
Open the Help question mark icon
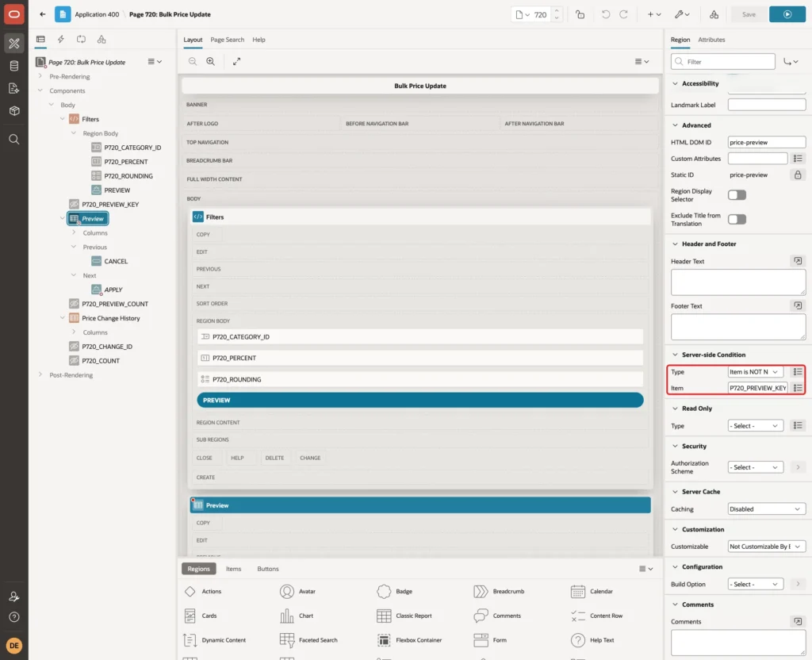14,617
